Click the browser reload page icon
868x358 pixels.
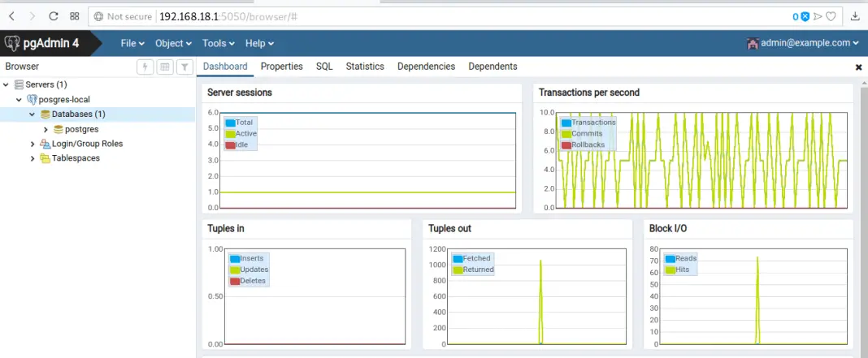54,16
